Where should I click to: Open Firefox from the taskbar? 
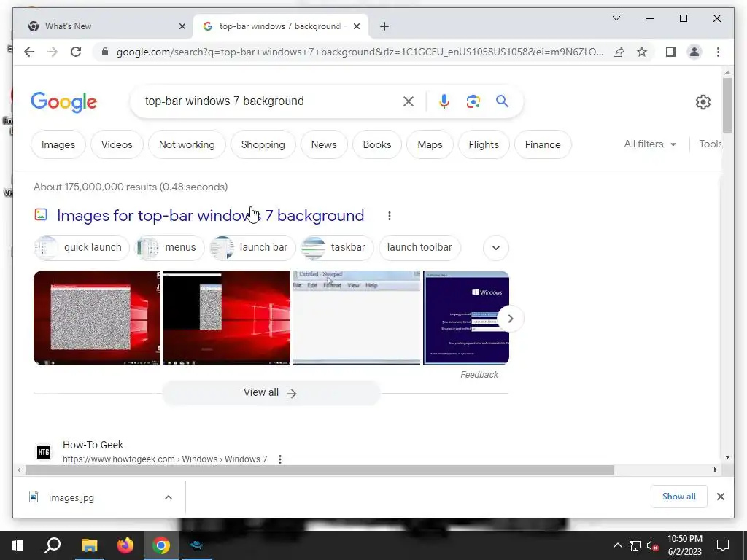(125, 545)
